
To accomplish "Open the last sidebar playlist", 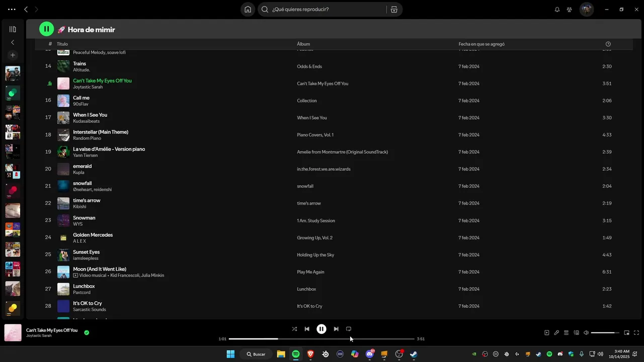I will 13,308.
